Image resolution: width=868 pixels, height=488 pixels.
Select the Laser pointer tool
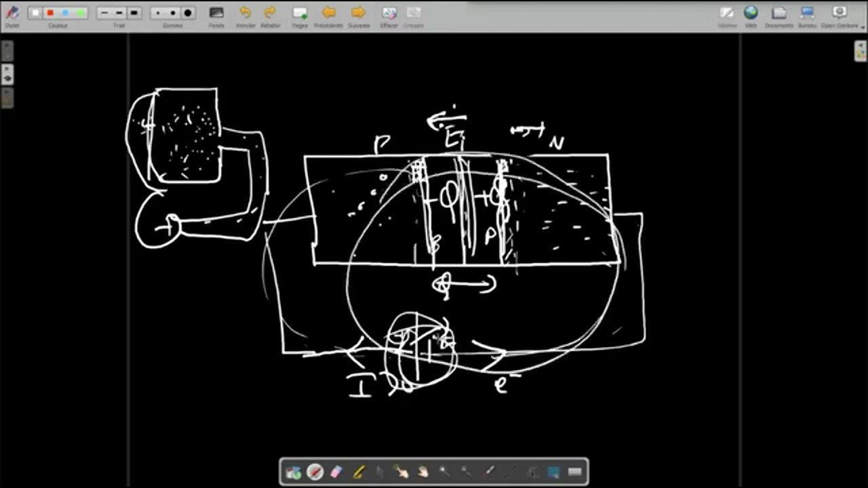click(488, 472)
